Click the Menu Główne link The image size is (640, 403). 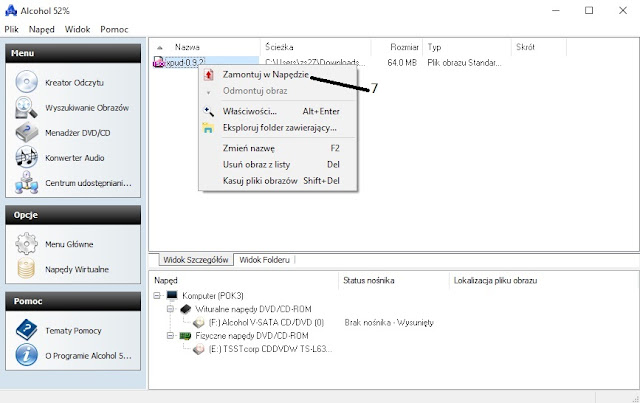[x=69, y=244]
